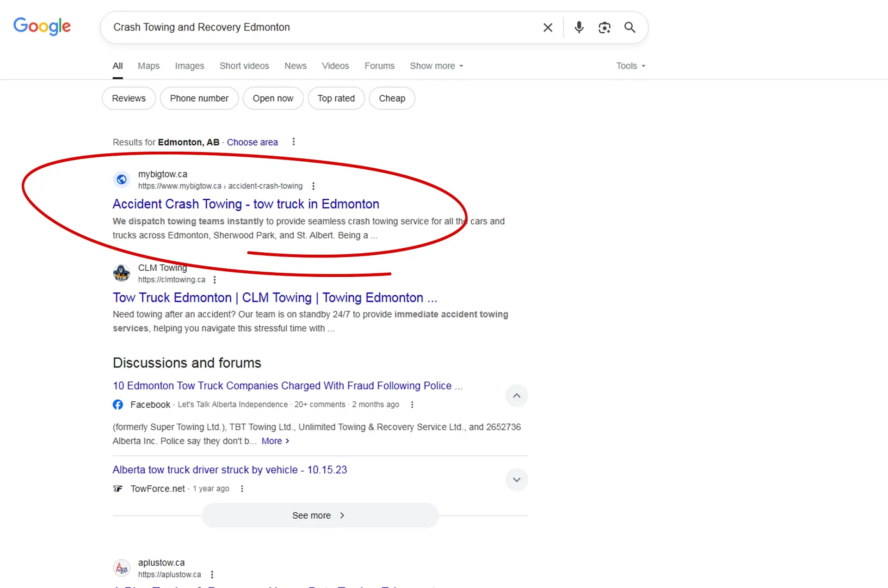Click the Facebook icon in discussions
Screen dimensions: 888x588
click(x=118, y=404)
